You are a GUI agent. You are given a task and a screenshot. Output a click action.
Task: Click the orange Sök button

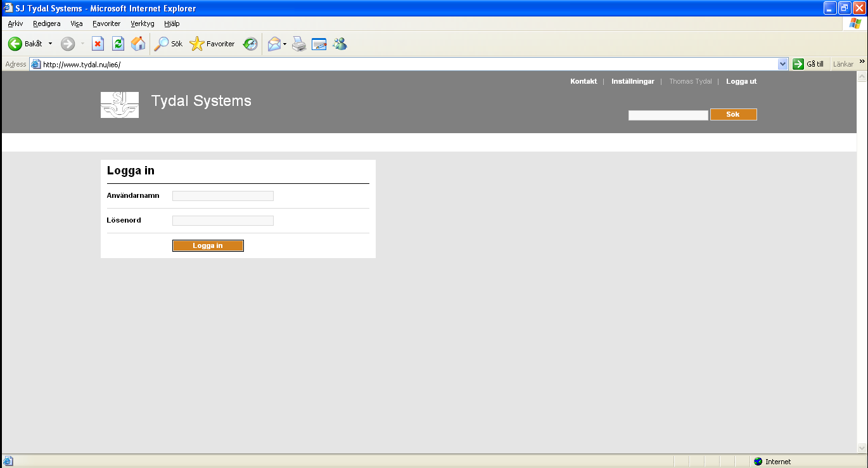tap(734, 115)
